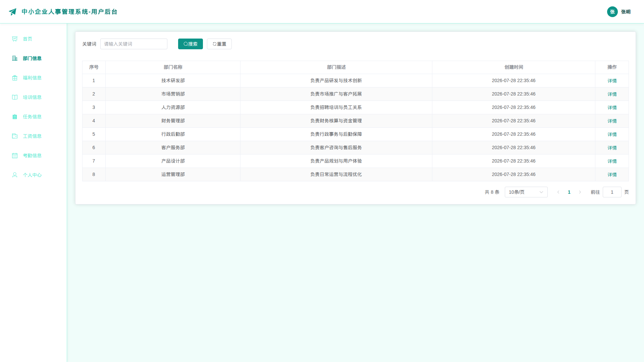Screen dimensions: 644x362
Task: Click the 张 user avatar
Action: pyautogui.click(x=612, y=12)
